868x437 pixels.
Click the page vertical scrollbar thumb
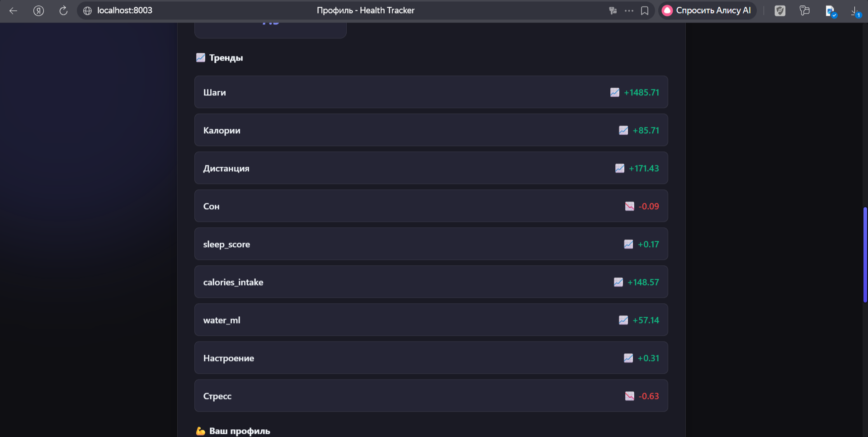click(865, 254)
